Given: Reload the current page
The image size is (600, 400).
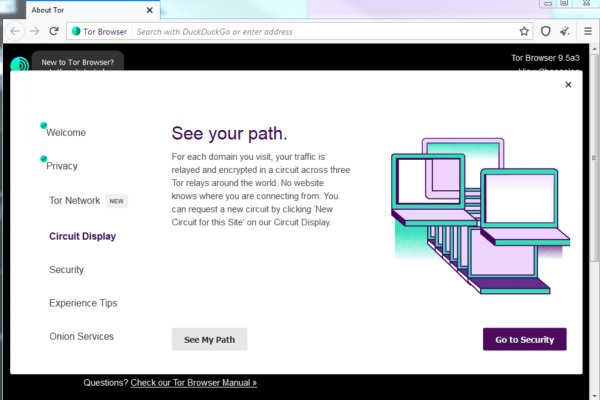Looking at the screenshot, I should 54,31.
